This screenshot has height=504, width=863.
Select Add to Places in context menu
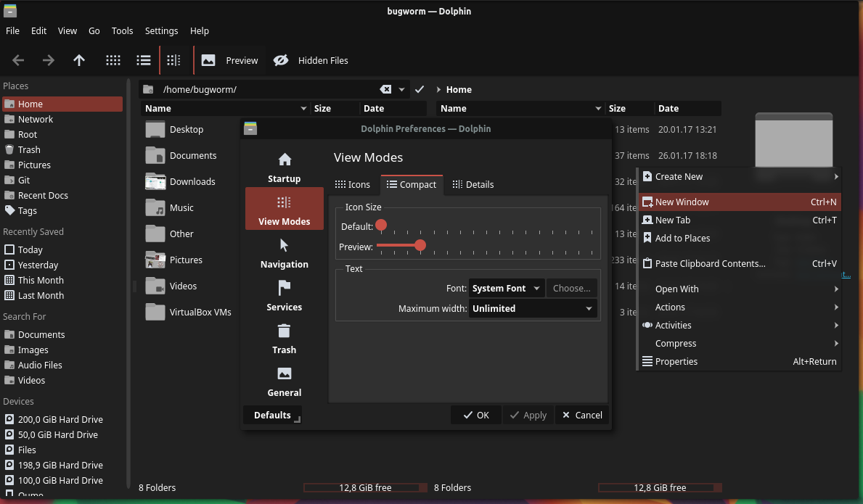point(740,239)
